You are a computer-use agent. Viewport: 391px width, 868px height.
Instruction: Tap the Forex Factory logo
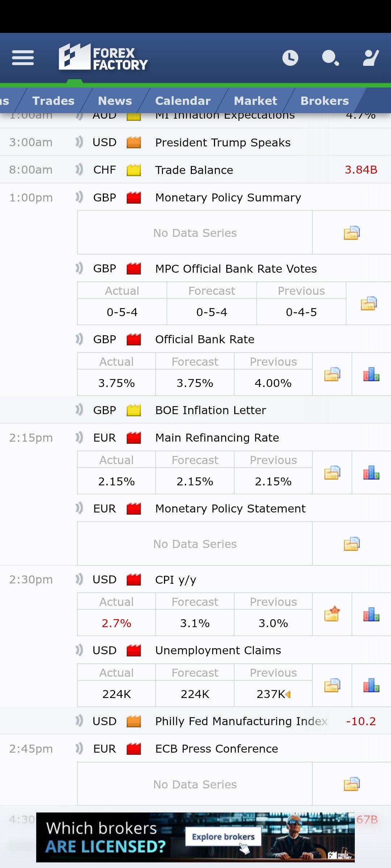[x=103, y=57]
